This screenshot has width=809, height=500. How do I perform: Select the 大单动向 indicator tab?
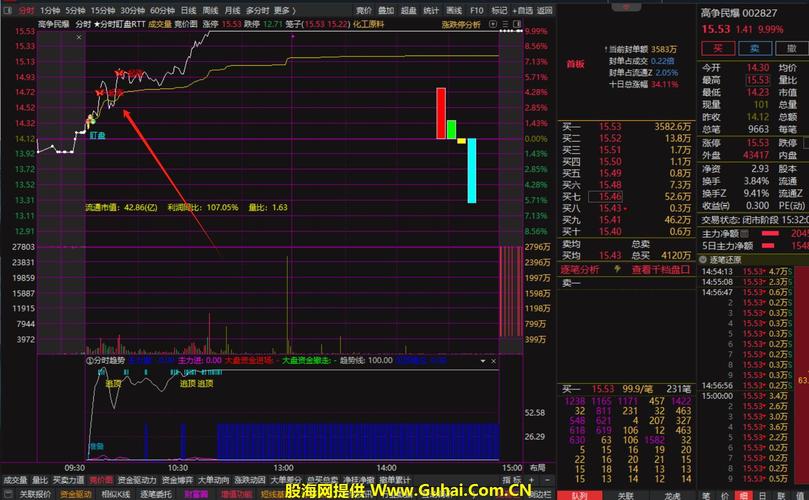click(x=214, y=480)
